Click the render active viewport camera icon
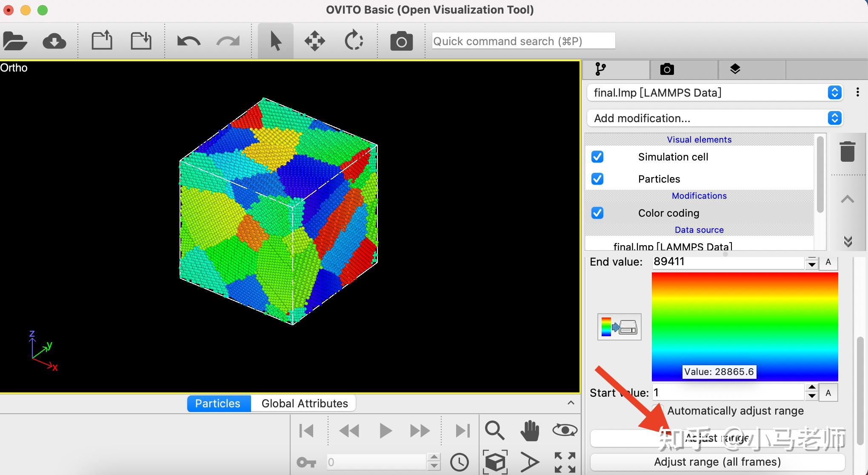868x475 pixels. (401, 41)
